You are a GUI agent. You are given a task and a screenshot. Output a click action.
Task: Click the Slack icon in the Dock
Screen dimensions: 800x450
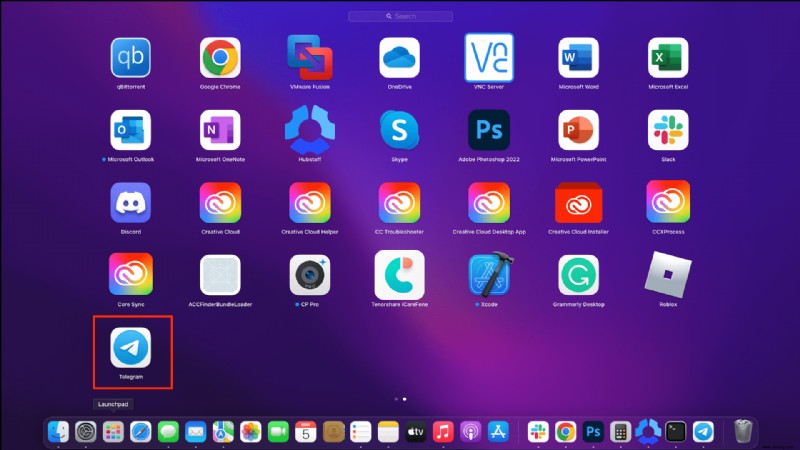[x=538, y=432]
